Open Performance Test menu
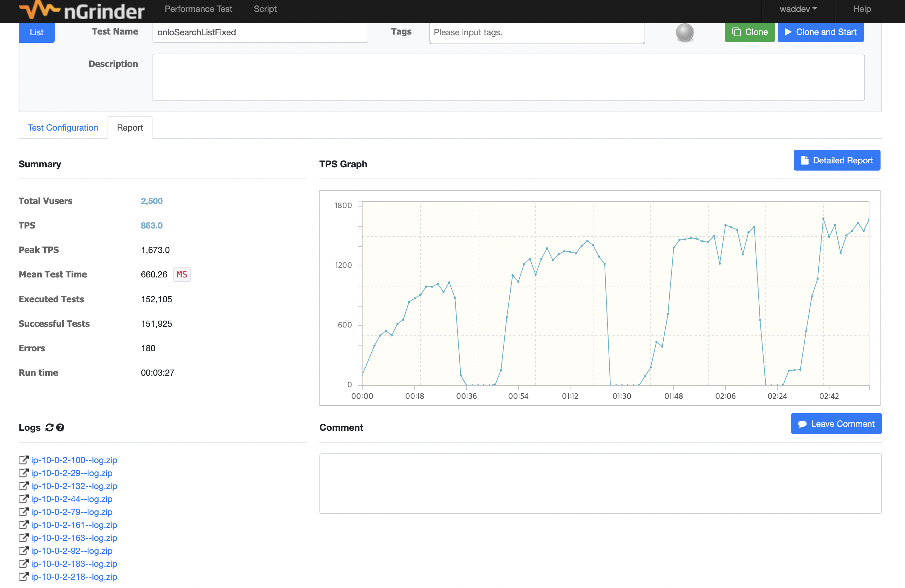This screenshot has height=588, width=905. click(x=198, y=9)
